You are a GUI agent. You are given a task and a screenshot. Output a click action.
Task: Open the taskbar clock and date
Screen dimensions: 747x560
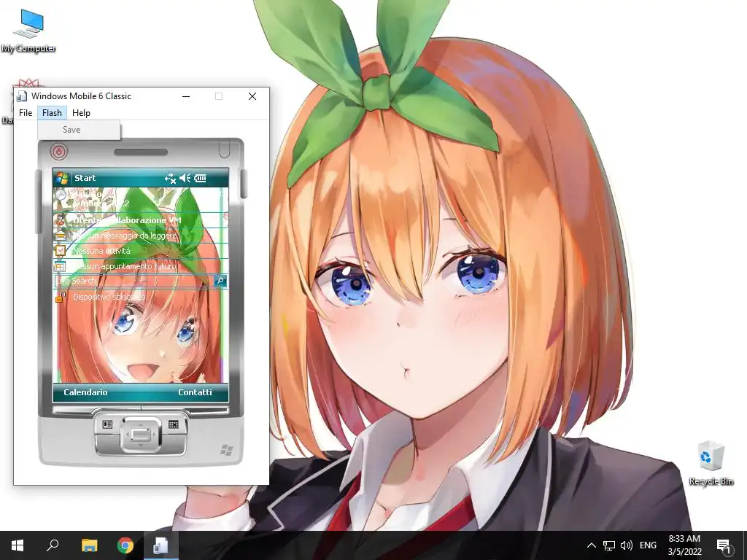tap(684, 545)
